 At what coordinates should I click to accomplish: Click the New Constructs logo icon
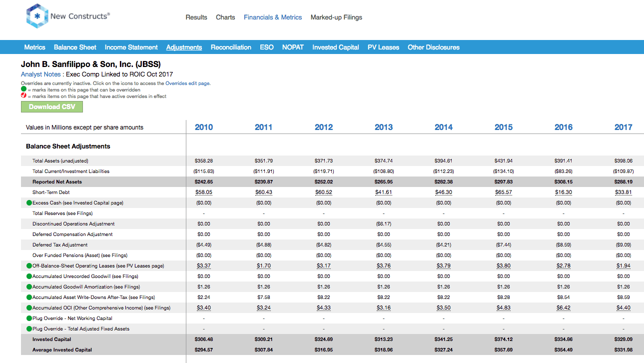tap(37, 16)
